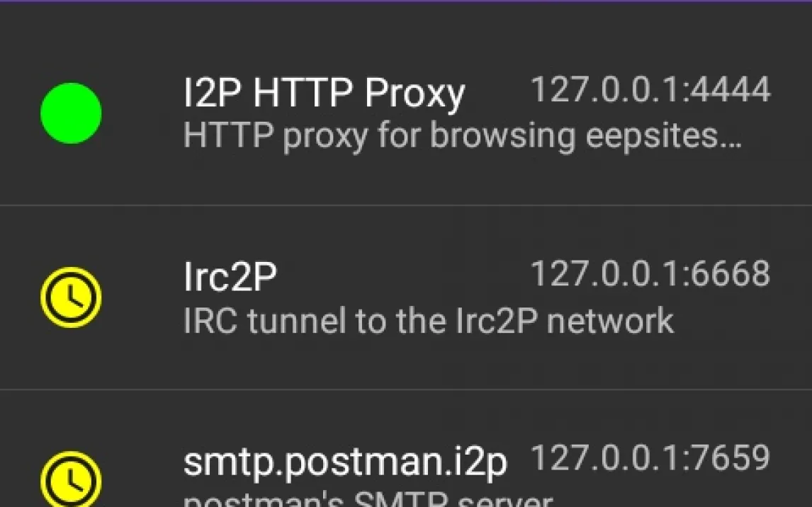This screenshot has width=812, height=507.
Task: Click the 127.0.0.1:4444 address
Action: point(650,90)
